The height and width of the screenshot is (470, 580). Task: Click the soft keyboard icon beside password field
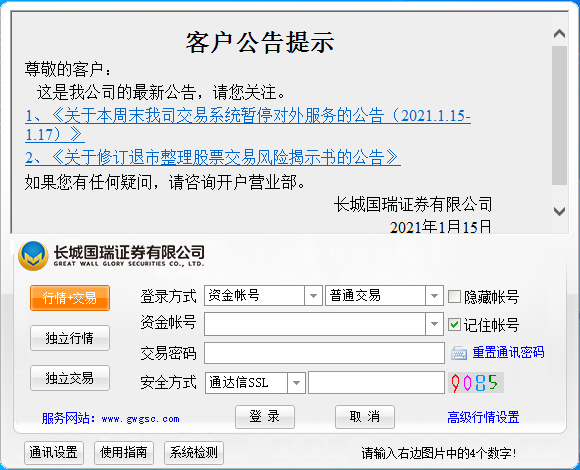coord(459,353)
